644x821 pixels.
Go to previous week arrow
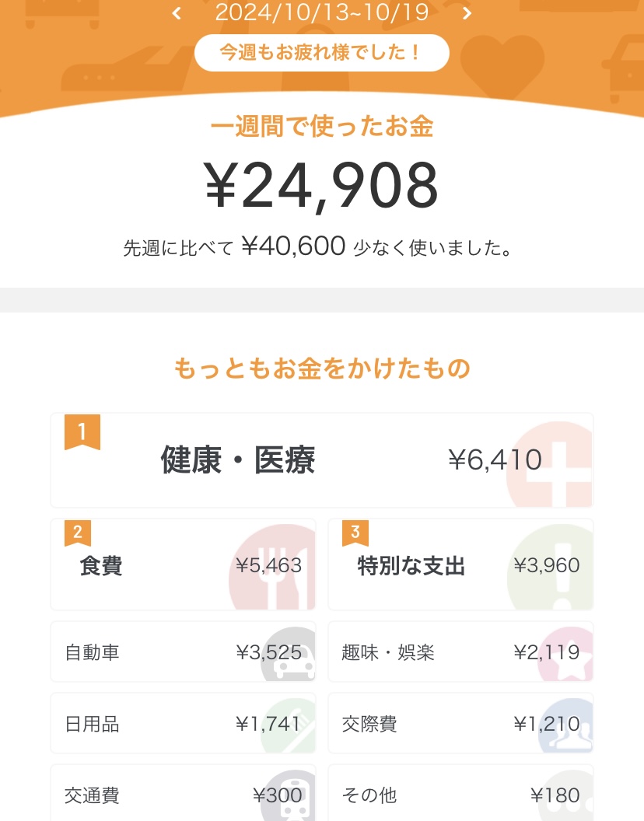[177, 13]
